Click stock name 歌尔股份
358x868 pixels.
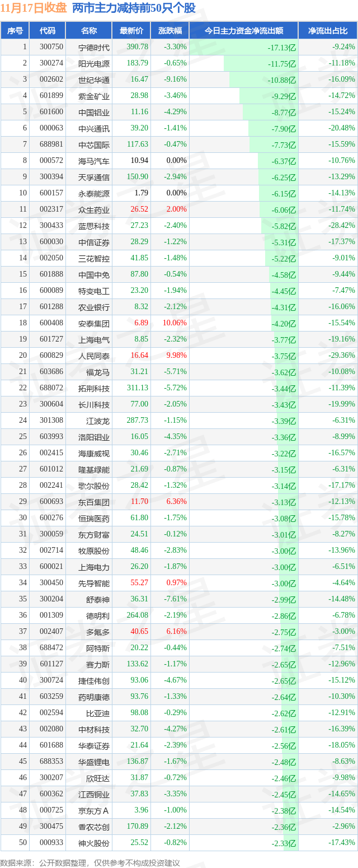tap(94, 486)
